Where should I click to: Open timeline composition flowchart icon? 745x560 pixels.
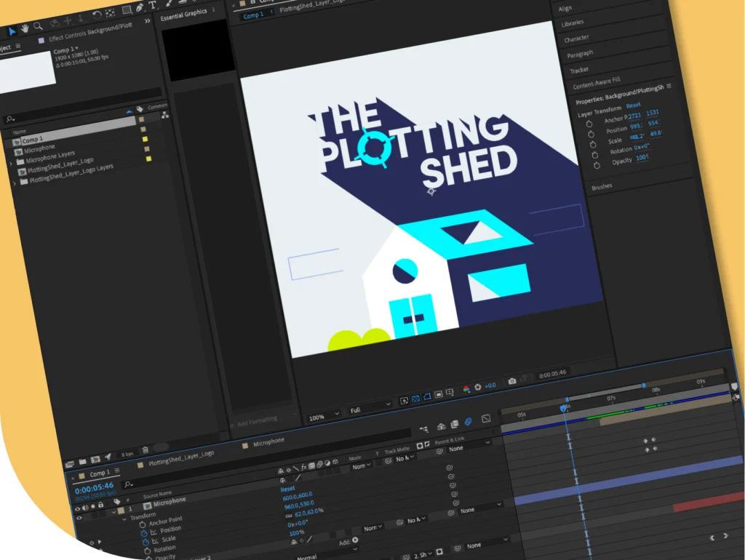424,429
